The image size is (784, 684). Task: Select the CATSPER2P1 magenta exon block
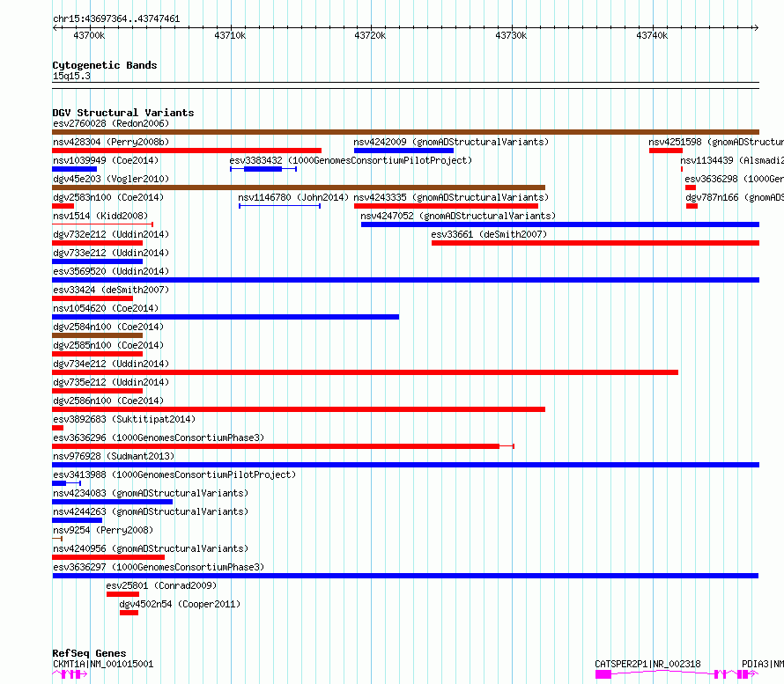[603, 674]
